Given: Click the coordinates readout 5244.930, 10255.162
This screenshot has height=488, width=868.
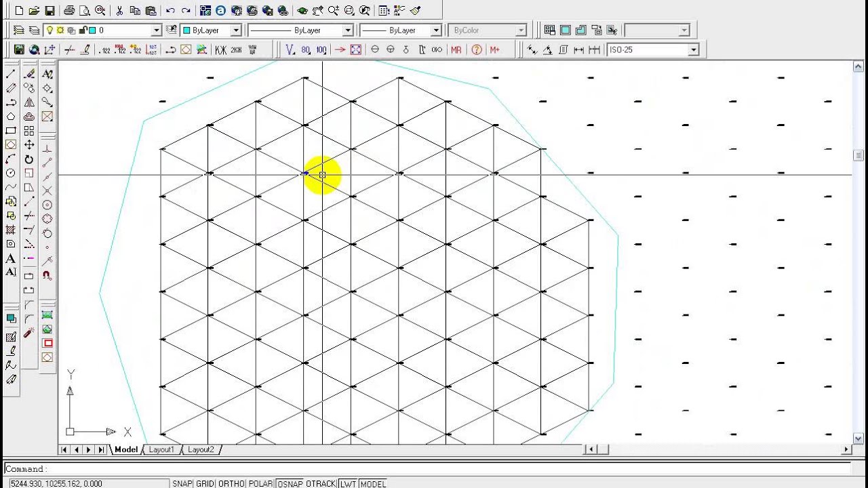Looking at the screenshot, I should click(x=56, y=483).
